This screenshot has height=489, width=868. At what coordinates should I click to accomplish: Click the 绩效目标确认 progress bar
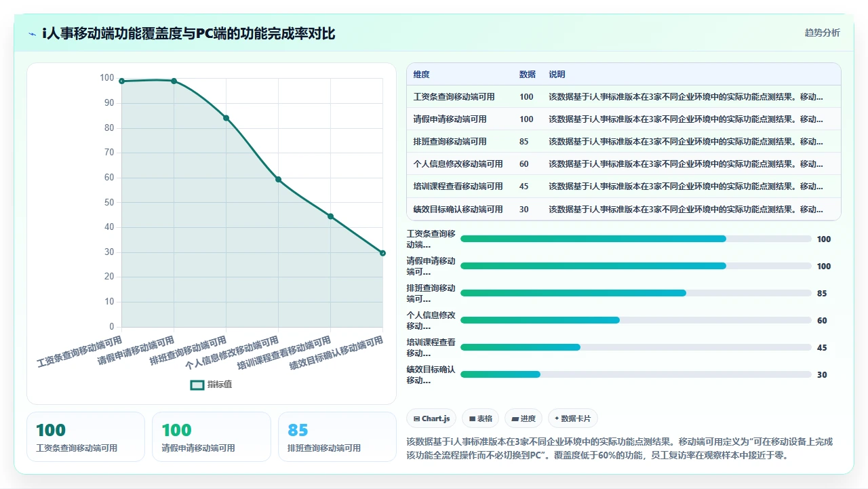[636, 374]
